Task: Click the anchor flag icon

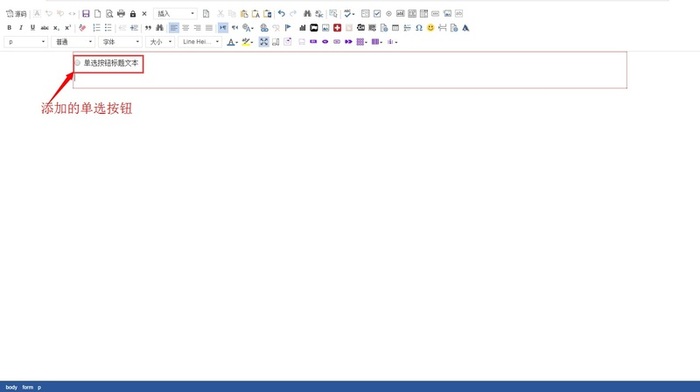Action: 288,28
